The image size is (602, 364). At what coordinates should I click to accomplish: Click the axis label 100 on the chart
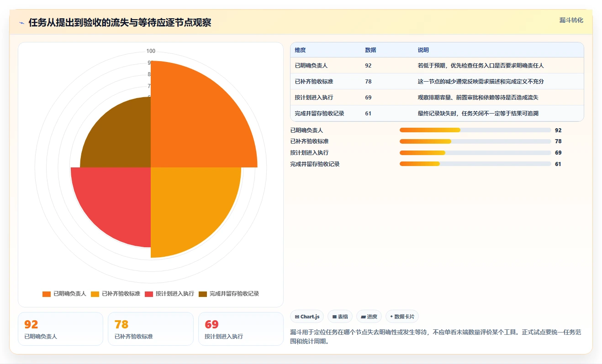[x=151, y=51]
